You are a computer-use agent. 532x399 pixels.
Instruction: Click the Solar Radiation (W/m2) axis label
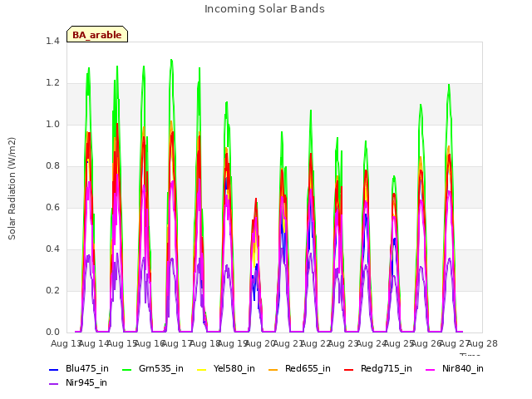[12, 189]
